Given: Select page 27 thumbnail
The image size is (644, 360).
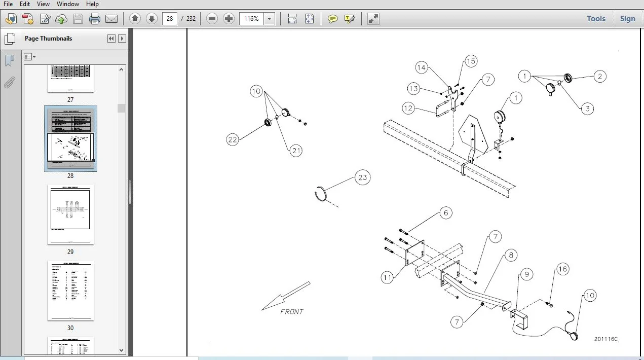Looking at the screenshot, I should click(70, 79).
